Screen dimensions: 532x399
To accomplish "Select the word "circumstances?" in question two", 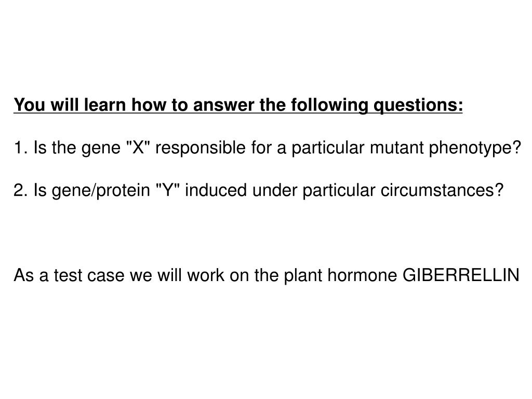I will click(442, 190).
